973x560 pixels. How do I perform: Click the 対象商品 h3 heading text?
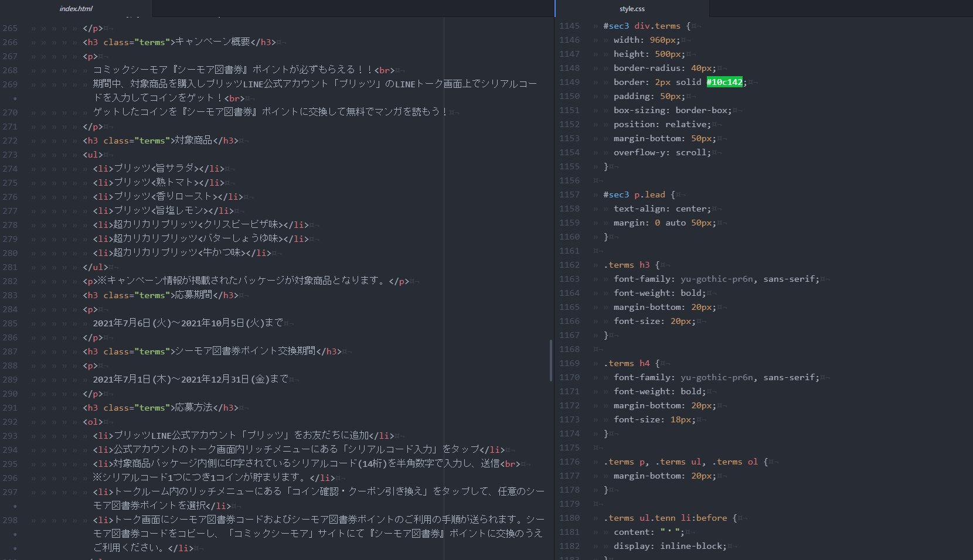tap(193, 141)
